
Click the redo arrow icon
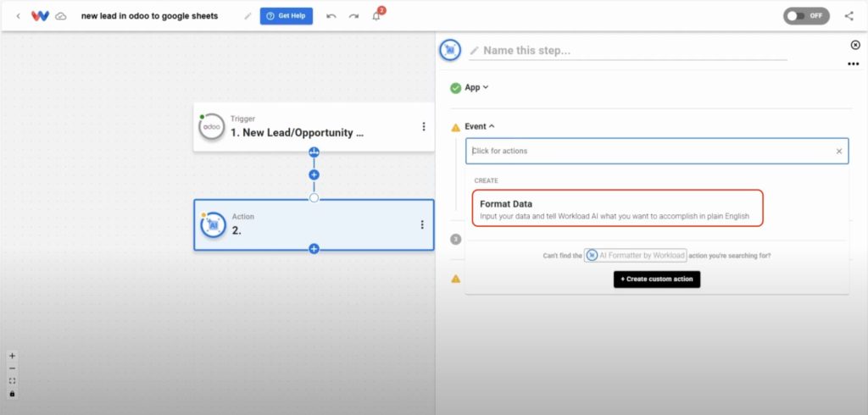pos(353,16)
